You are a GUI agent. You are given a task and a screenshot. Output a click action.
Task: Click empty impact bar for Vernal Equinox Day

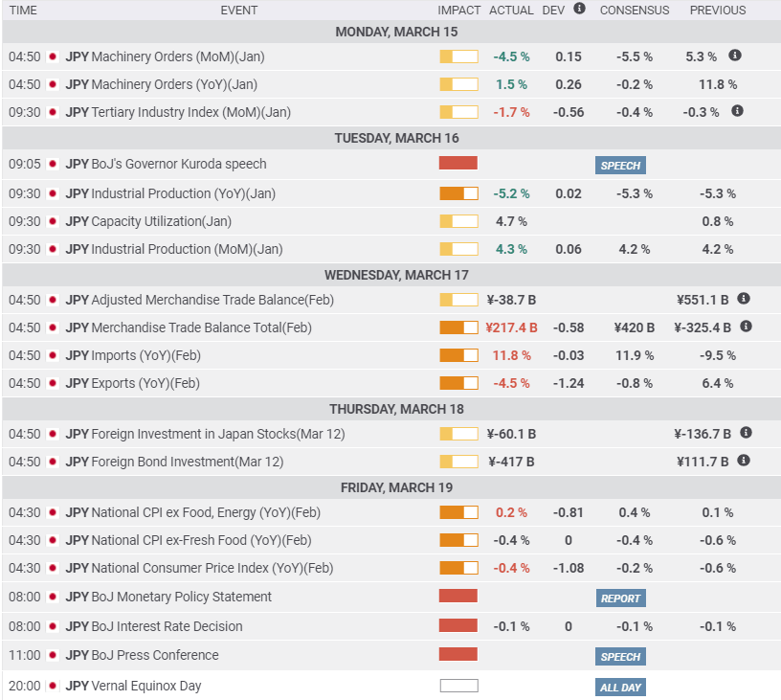click(x=458, y=686)
